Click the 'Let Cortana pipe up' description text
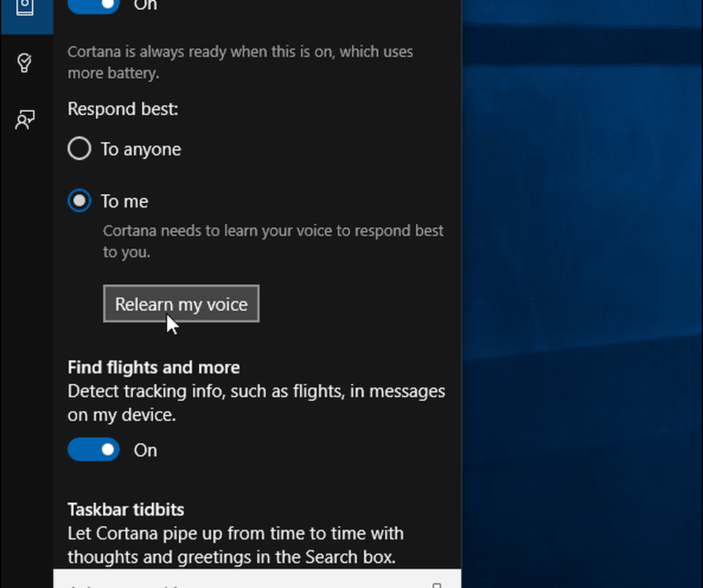 (236, 545)
